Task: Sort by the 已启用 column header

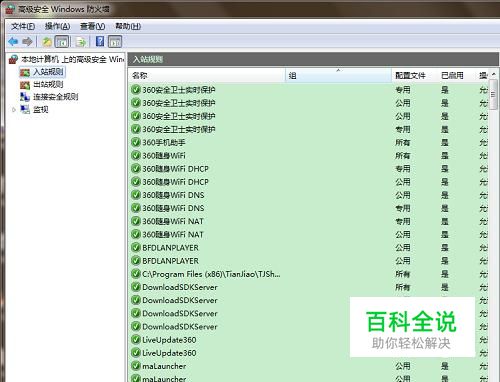Action: tap(457, 75)
